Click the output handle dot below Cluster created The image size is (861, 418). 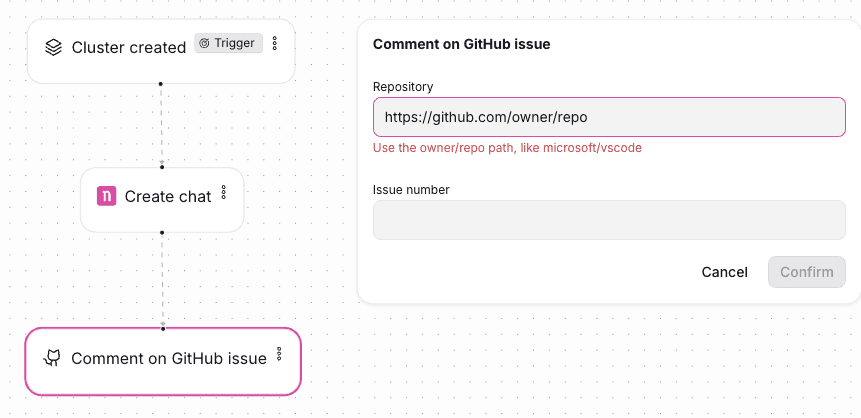161,83
